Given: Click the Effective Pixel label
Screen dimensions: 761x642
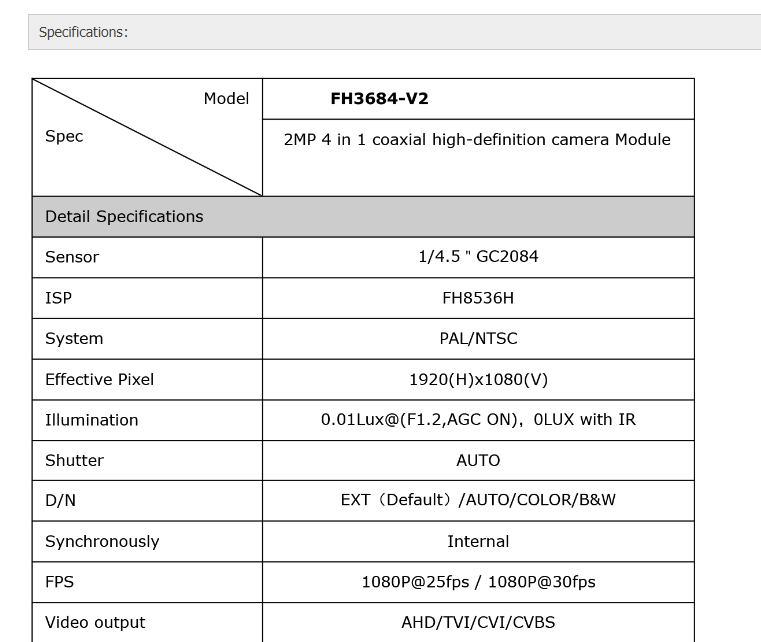Looking at the screenshot, I should coord(99,380).
